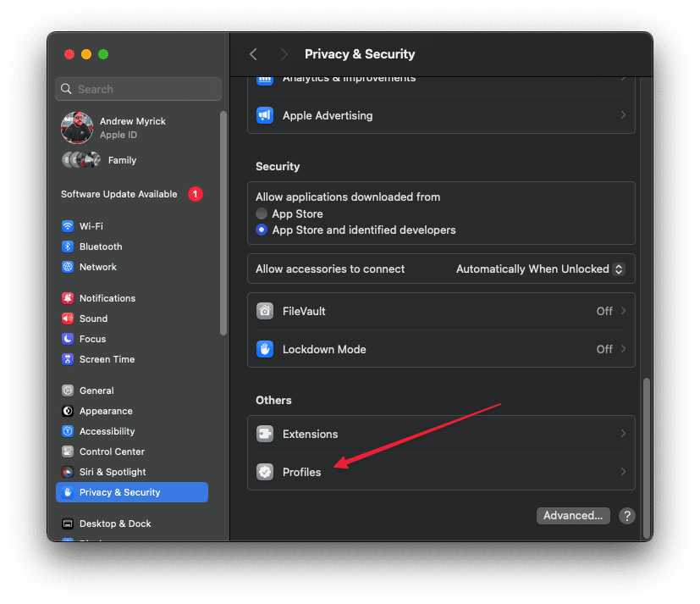
Task: Click the Appearance icon in sidebar
Action: pyautogui.click(x=68, y=411)
